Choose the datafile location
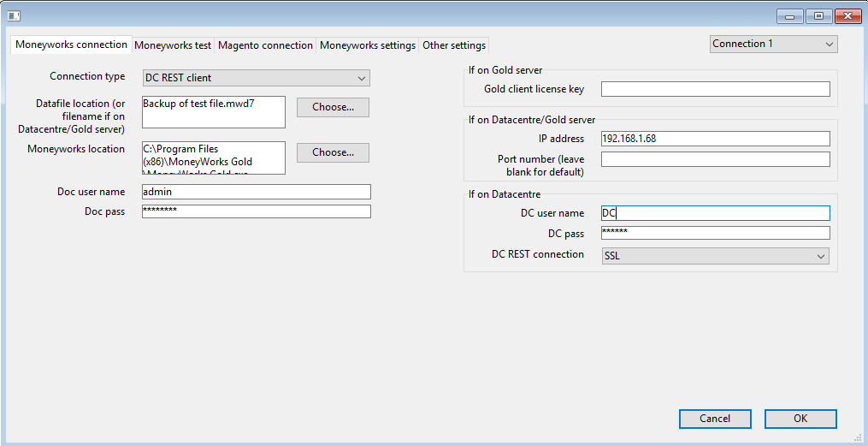Image resolution: width=868 pixels, height=446 pixels. pos(333,107)
